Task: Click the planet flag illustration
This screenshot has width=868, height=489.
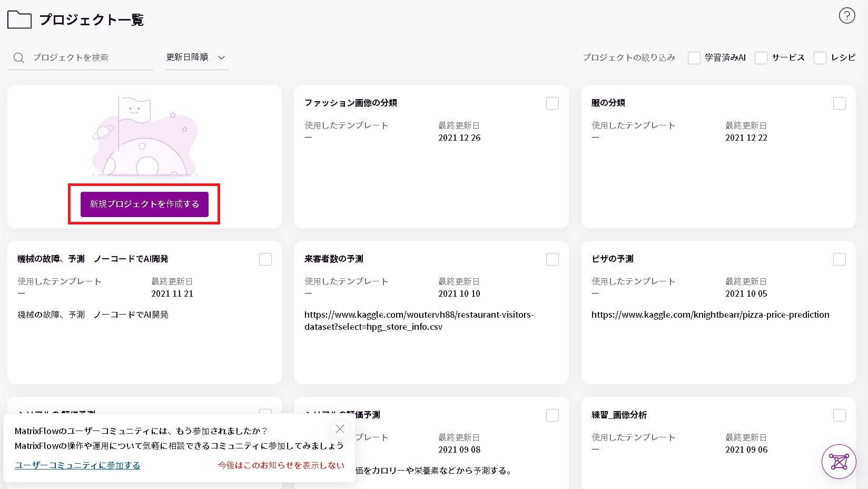Action: pyautogui.click(x=144, y=136)
